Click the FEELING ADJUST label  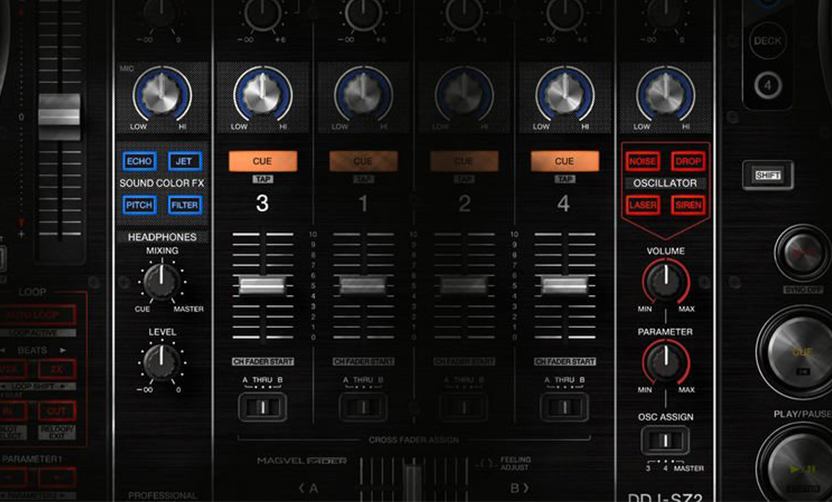[515, 463]
